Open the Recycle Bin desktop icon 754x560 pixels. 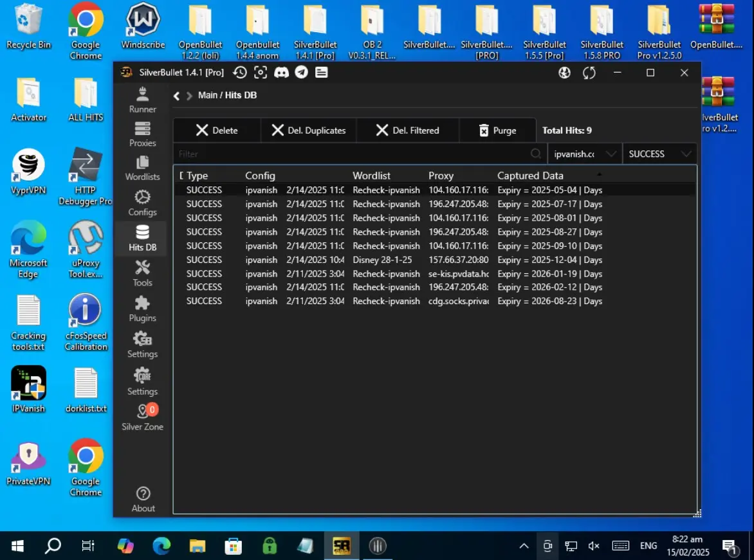pos(28,26)
